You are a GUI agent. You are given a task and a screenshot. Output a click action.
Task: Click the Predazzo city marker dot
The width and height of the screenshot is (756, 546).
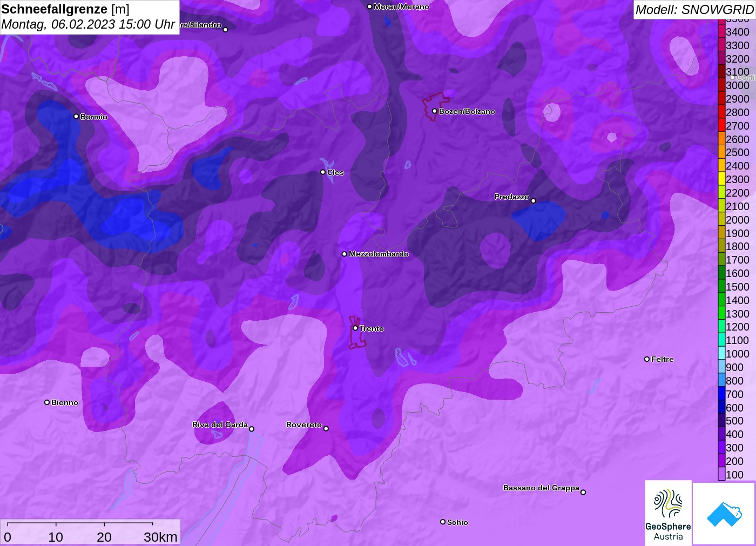[533, 200]
